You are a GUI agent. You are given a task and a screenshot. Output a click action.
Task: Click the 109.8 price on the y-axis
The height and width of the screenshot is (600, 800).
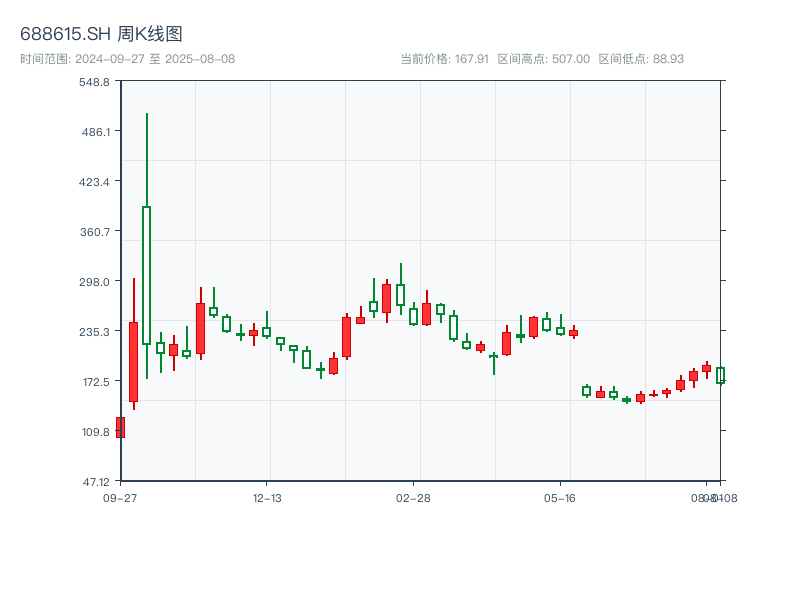click(94, 431)
